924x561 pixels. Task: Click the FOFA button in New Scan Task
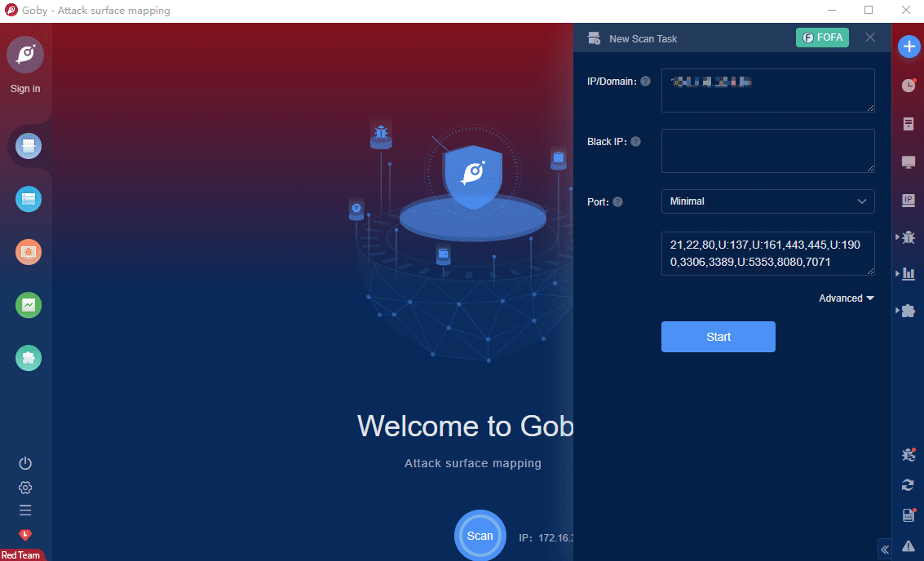click(823, 38)
